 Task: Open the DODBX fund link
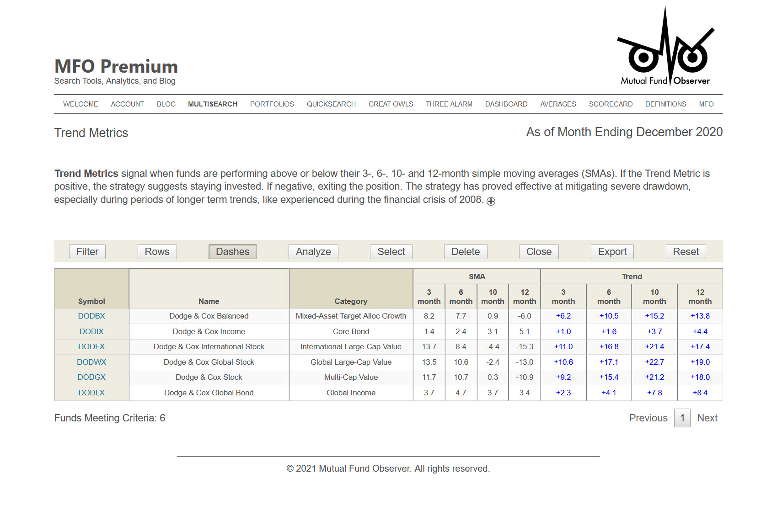91,316
